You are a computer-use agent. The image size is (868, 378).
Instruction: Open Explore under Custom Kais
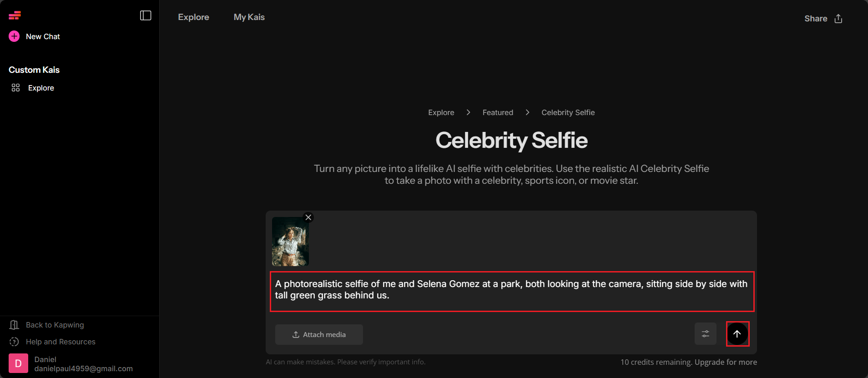click(41, 88)
